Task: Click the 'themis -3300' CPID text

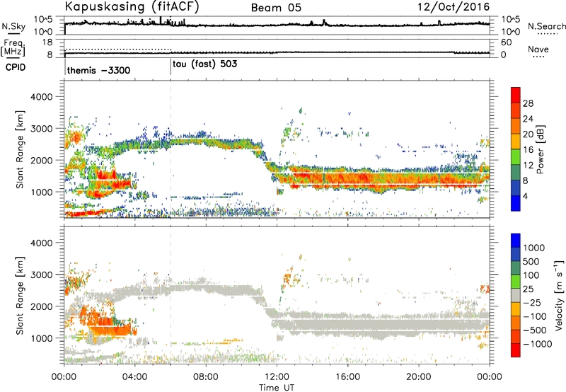Action: pos(98,70)
